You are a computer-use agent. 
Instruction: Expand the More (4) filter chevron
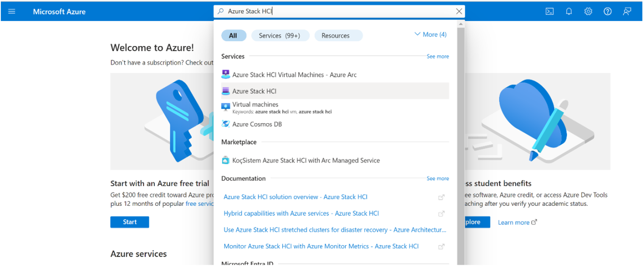pyautogui.click(x=430, y=34)
